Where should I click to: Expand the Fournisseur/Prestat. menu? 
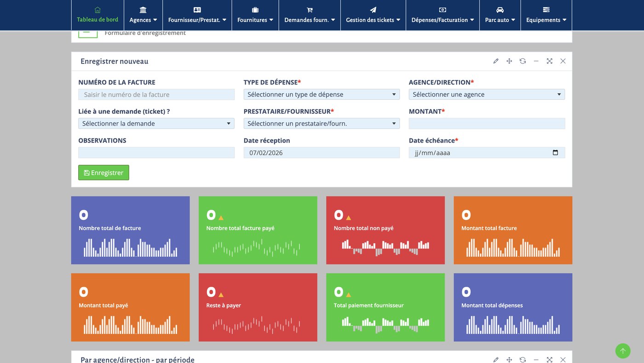coord(197,15)
